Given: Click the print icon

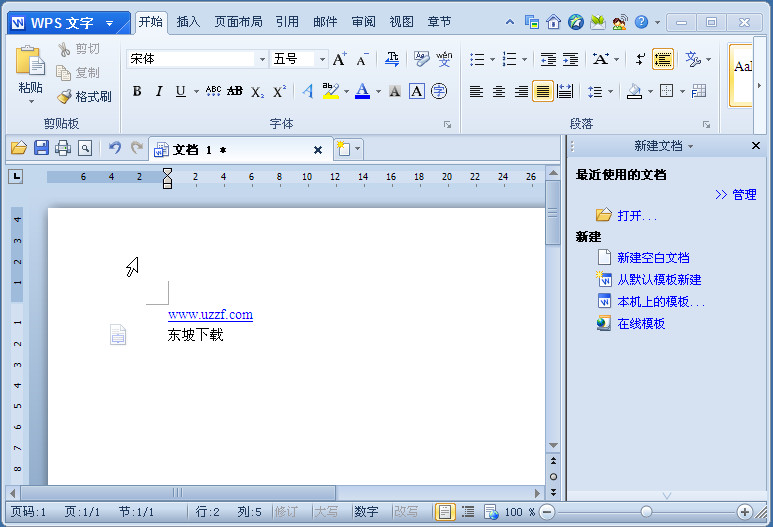Looking at the screenshot, I should 63,148.
